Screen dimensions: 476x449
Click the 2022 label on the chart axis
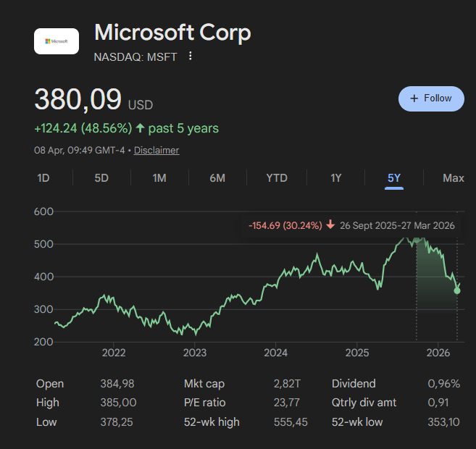[x=114, y=353]
